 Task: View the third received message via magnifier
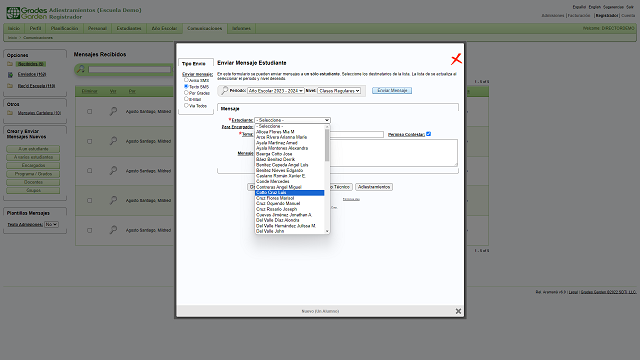tap(113, 171)
